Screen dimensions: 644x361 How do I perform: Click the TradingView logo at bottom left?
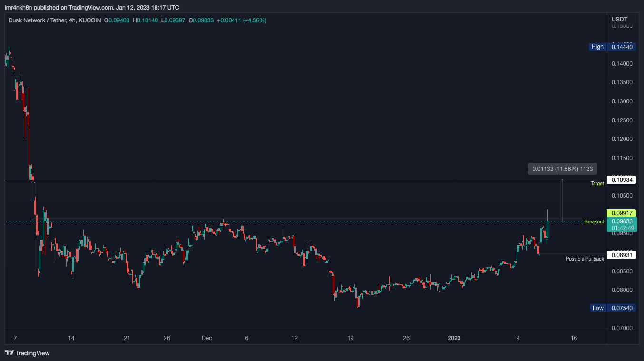[27, 353]
